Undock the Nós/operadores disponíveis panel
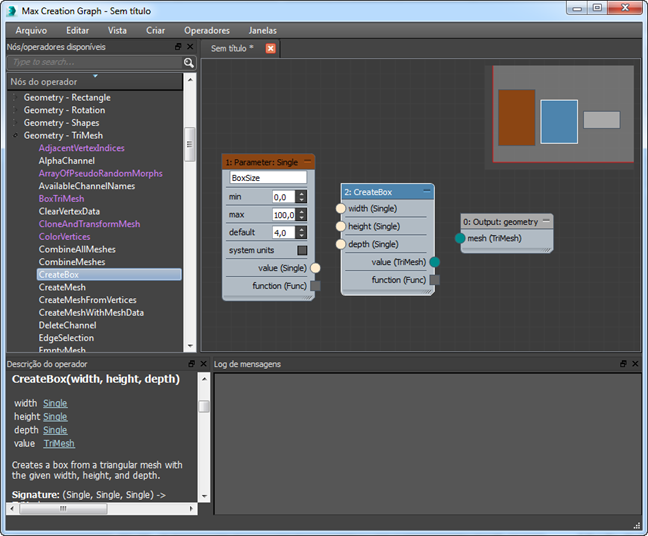Viewport: 648px width, 536px height. point(178,47)
